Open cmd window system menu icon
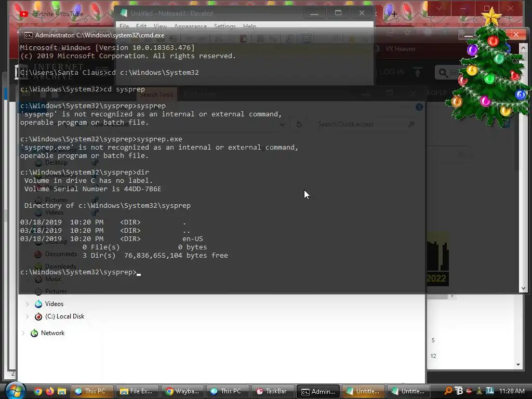 pyautogui.click(x=28, y=35)
